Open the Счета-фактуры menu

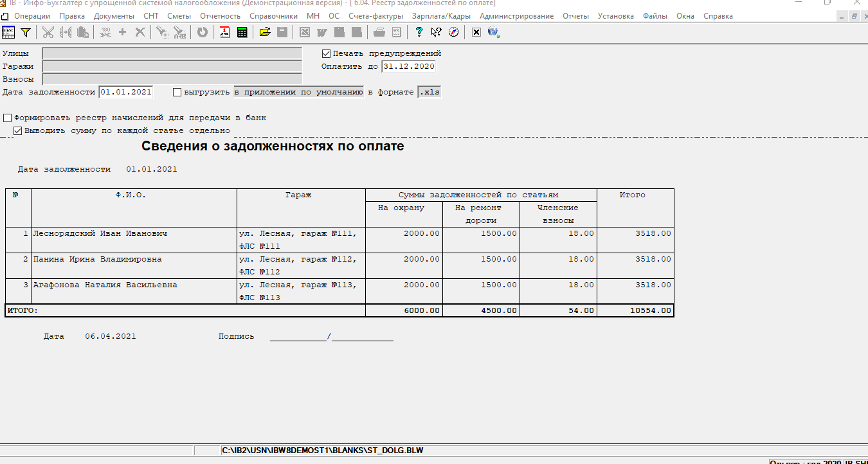(x=375, y=15)
